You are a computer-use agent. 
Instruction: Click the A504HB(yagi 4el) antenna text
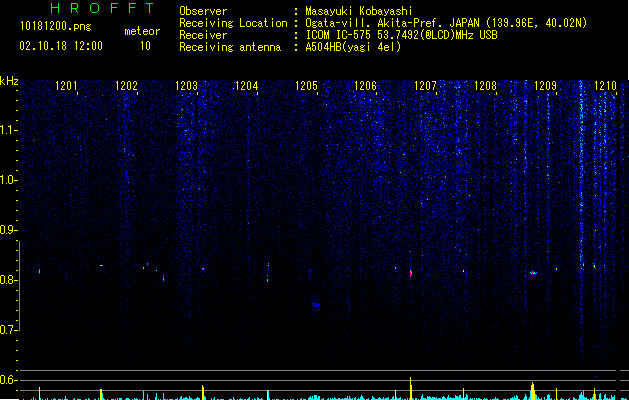(353, 47)
